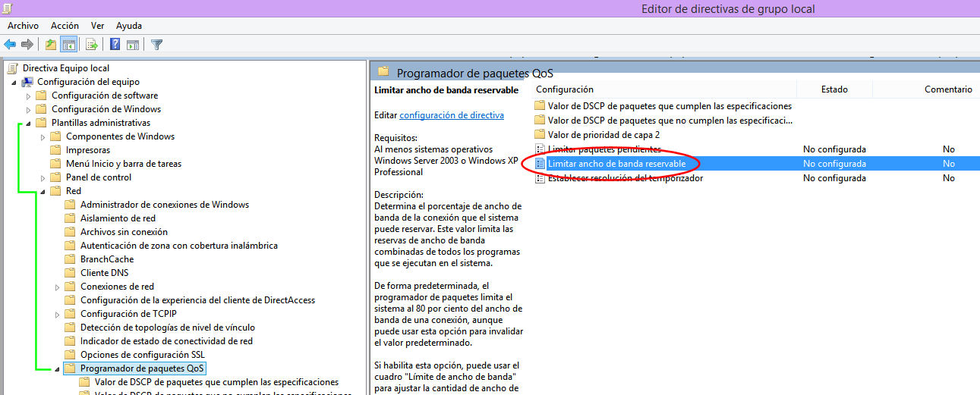Viewport: 980px width, 395px height.
Task: Select 'Limitar paquetes pendientes' policy setting
Action: tap(604, 149)
